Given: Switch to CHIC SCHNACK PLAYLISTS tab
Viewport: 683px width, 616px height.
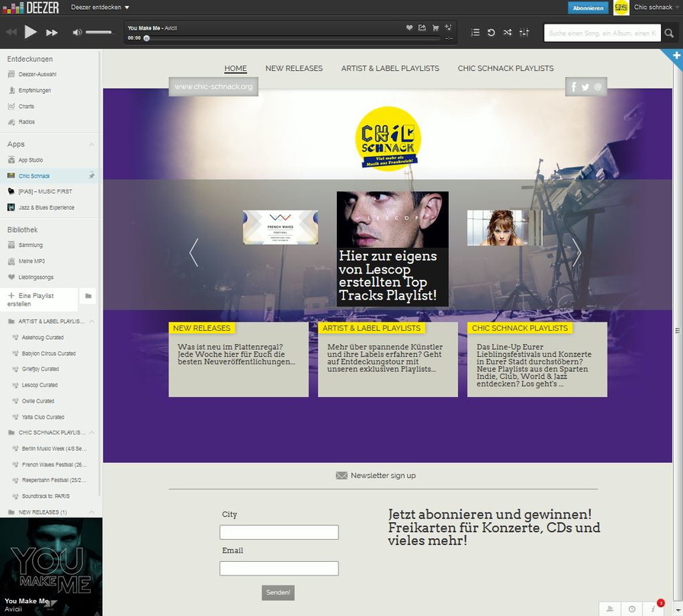Looking at the screenshot, I should (505, 69).
